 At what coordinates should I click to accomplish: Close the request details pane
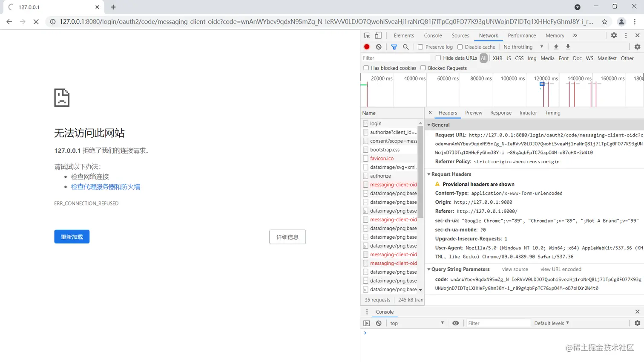430,113
